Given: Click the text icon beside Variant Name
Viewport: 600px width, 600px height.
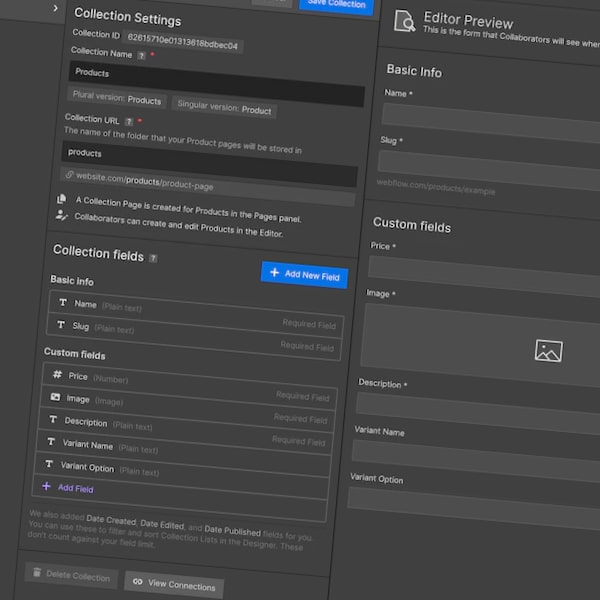Looking at the screenshot, I should click(51, 442).
